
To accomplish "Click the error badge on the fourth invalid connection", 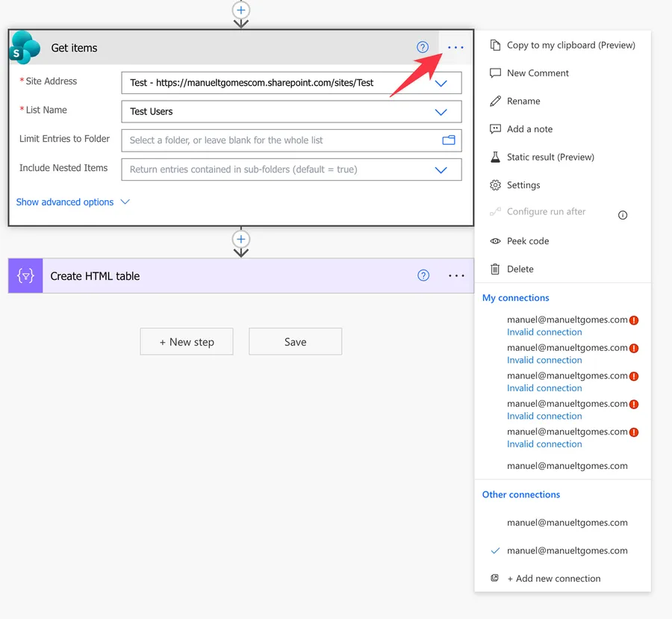I will click(x=634, y=404).
